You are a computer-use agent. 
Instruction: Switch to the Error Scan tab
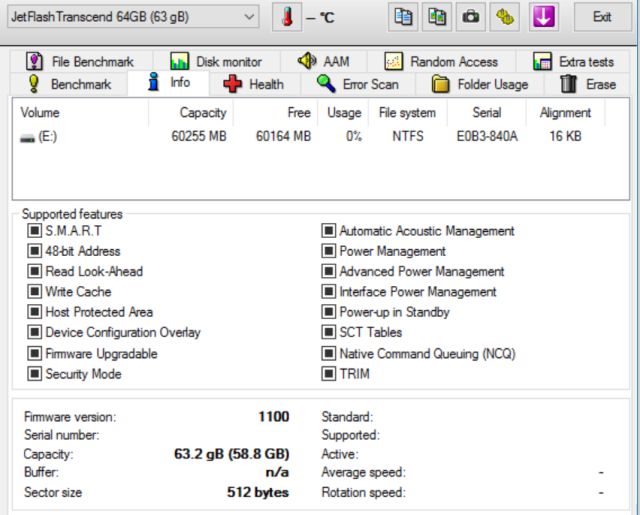357,85
